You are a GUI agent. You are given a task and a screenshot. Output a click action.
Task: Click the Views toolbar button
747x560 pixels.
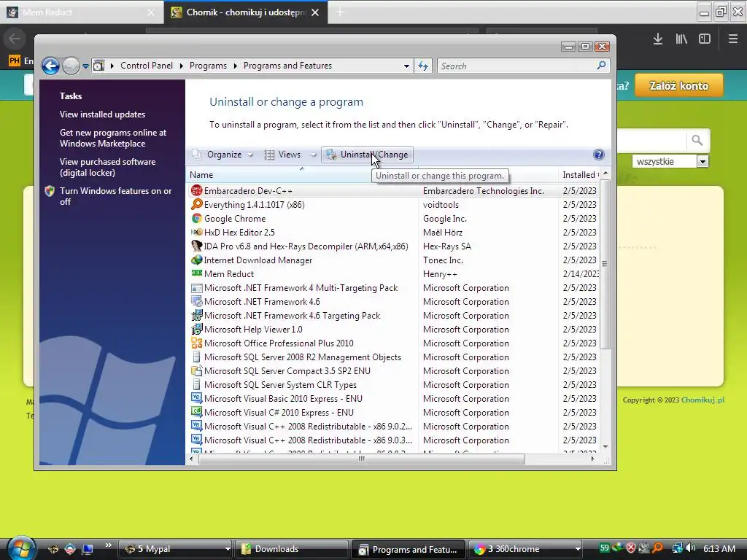(x=284, y=155)
